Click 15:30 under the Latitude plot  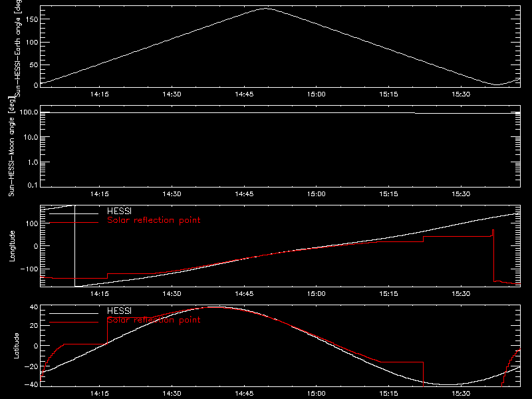click(x=461, y=393)
